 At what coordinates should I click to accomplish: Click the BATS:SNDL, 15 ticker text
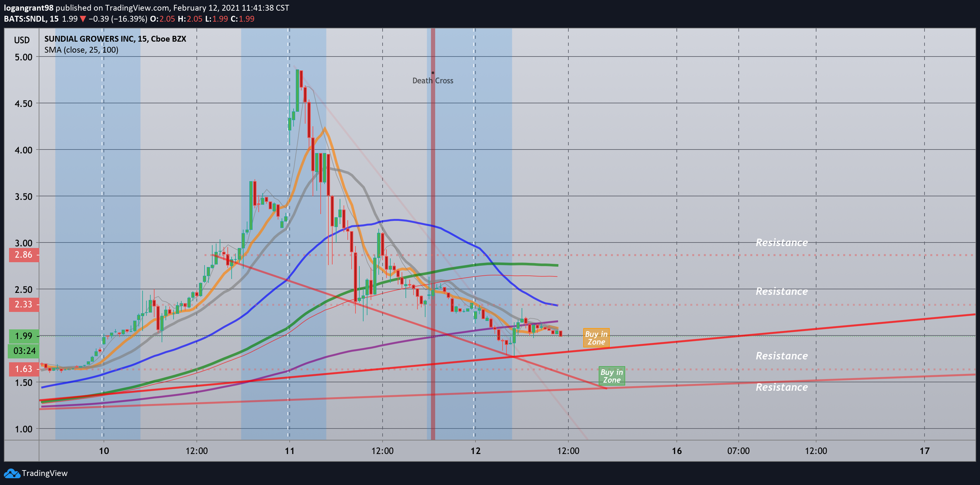pyautogui.click(x=31, y=19)
